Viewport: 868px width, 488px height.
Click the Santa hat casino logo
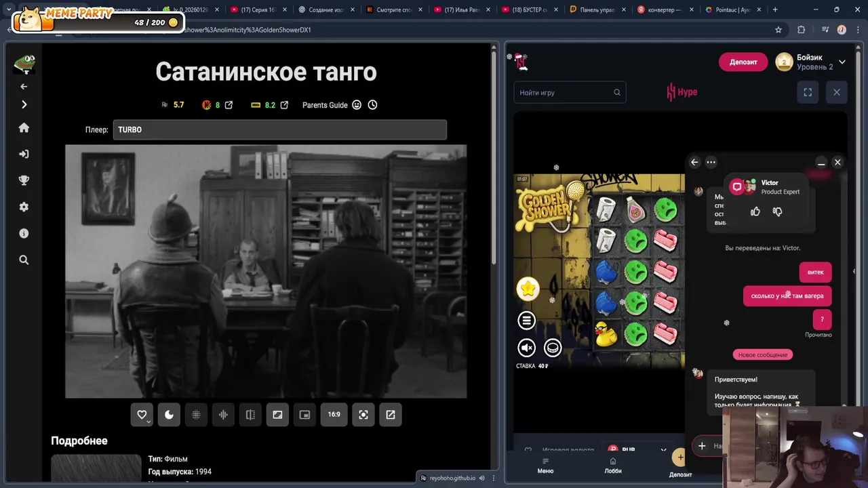pyautogui.click(x=520, y=62)
